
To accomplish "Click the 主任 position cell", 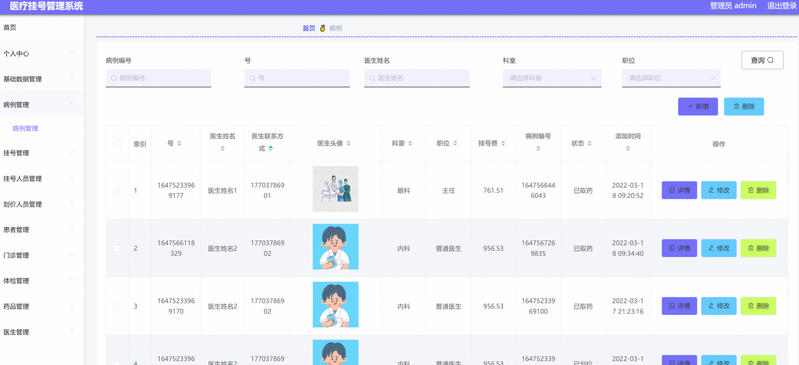I will pos(448,191).
